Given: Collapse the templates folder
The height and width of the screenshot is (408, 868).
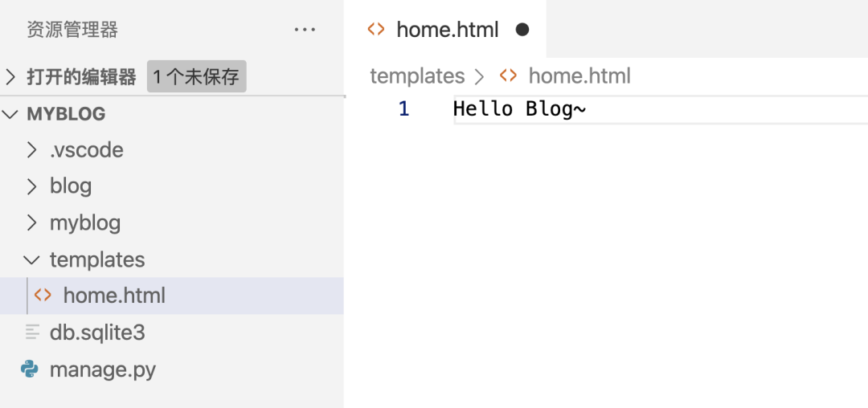Looking at the screenshot, I should pos(32,259).
